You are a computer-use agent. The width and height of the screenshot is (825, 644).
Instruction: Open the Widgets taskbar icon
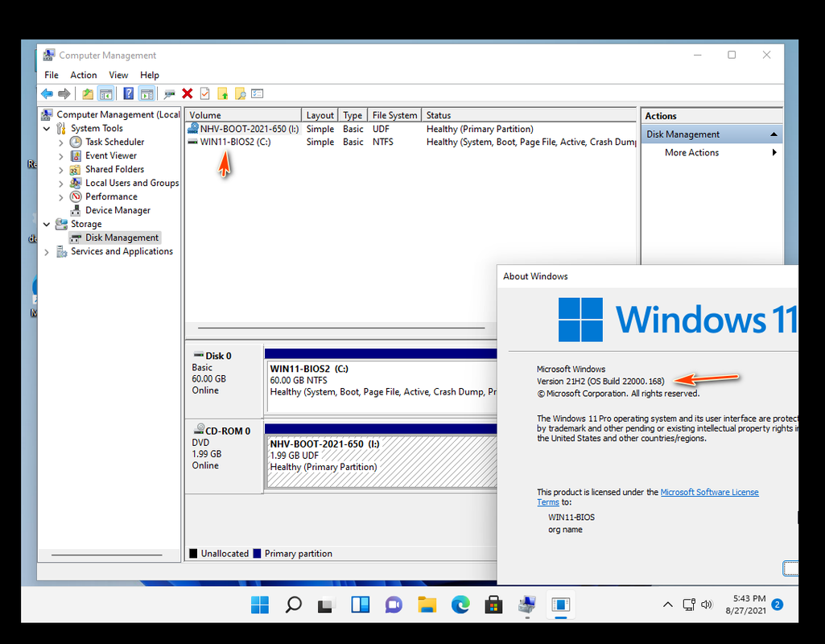coord(361,605)
